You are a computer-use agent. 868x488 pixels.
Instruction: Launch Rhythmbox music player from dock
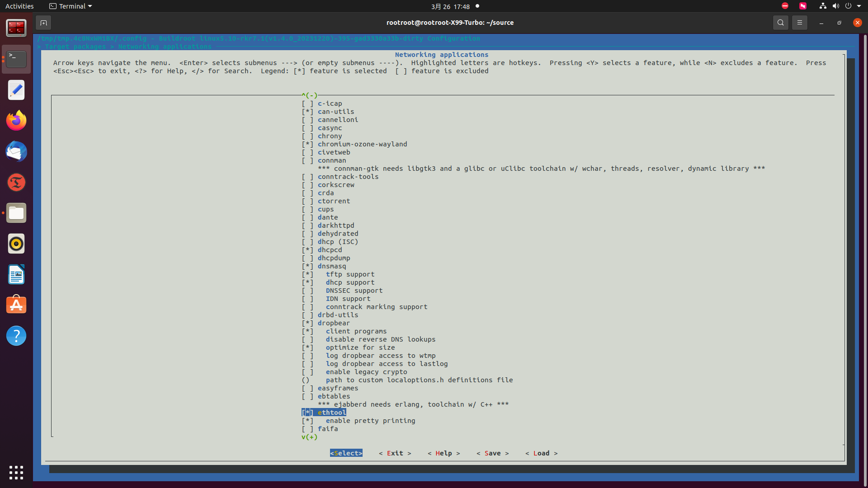(16, 244)
